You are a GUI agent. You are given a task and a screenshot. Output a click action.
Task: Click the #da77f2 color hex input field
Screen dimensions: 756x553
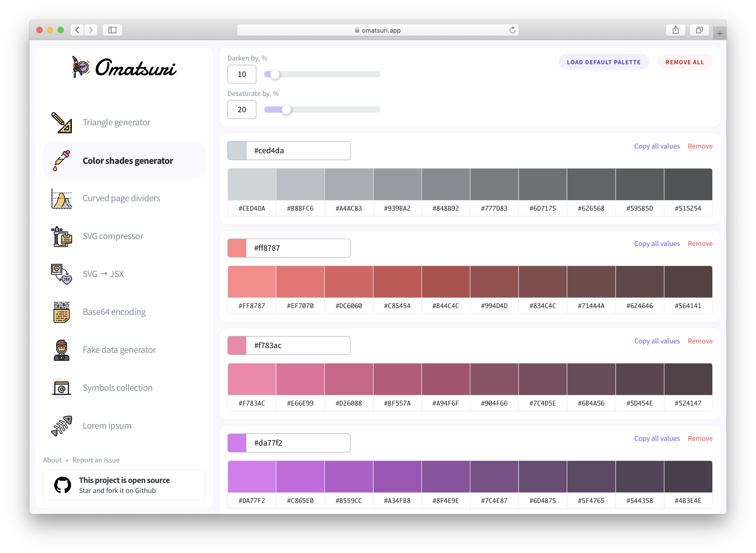tap(298, 443)
